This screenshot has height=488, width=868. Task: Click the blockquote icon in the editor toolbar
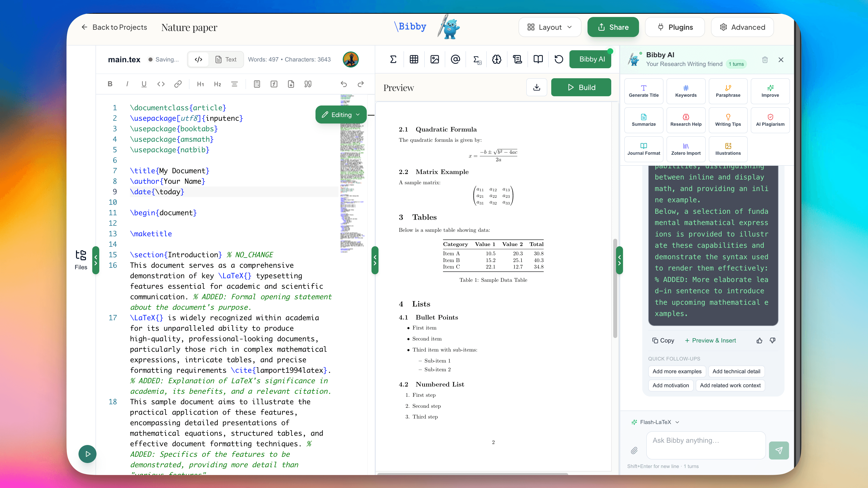coord(307,84)
